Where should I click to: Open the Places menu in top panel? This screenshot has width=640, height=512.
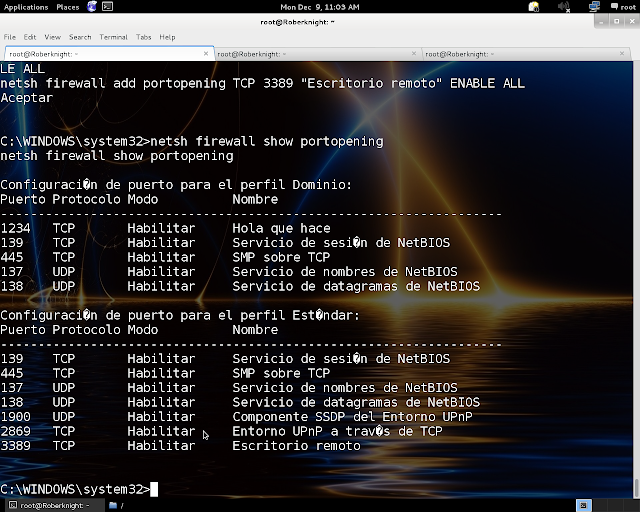68,7
